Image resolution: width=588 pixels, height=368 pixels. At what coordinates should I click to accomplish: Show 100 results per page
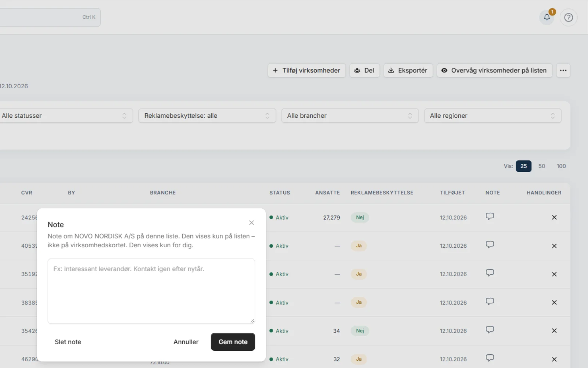coord(561,166)
